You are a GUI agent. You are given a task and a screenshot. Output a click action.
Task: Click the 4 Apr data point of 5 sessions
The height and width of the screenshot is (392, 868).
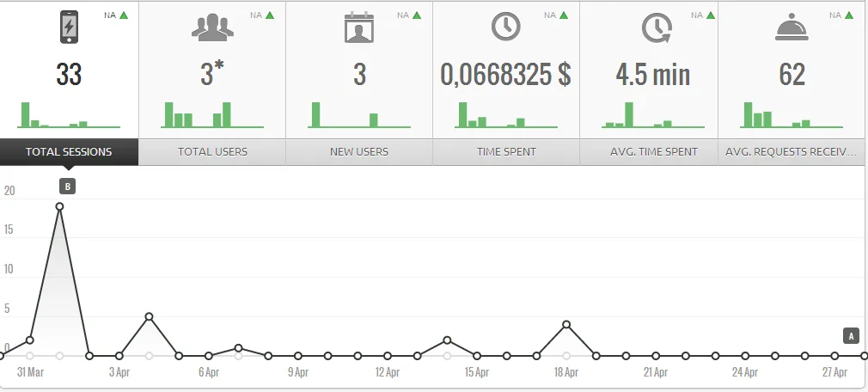(149, 316)
